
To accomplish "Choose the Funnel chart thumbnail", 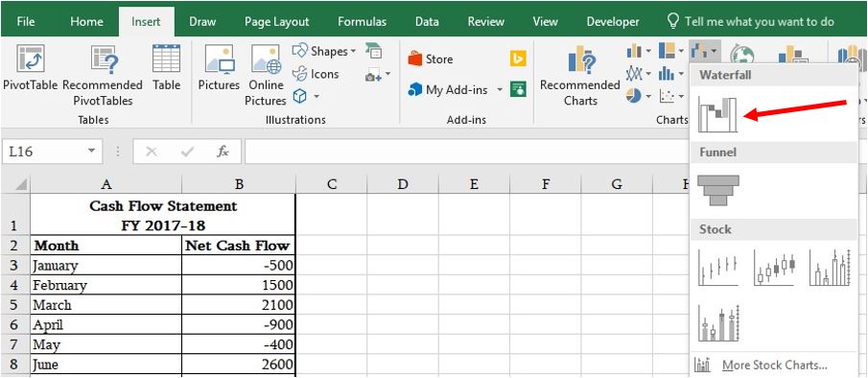I will [718, 190].
